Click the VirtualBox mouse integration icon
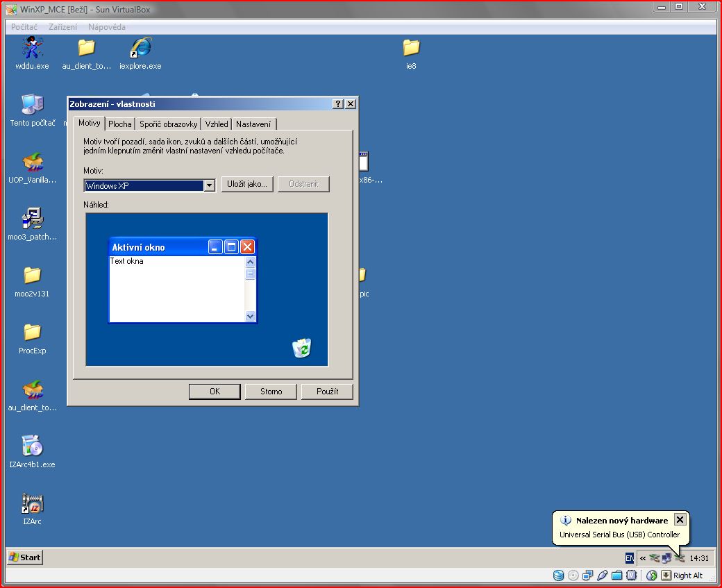This screenshot has height=588, width=722. point(652,575)
